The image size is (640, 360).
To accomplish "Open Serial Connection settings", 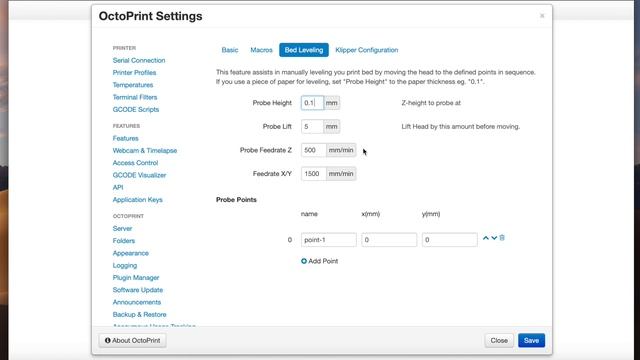I will click(139, 60).
